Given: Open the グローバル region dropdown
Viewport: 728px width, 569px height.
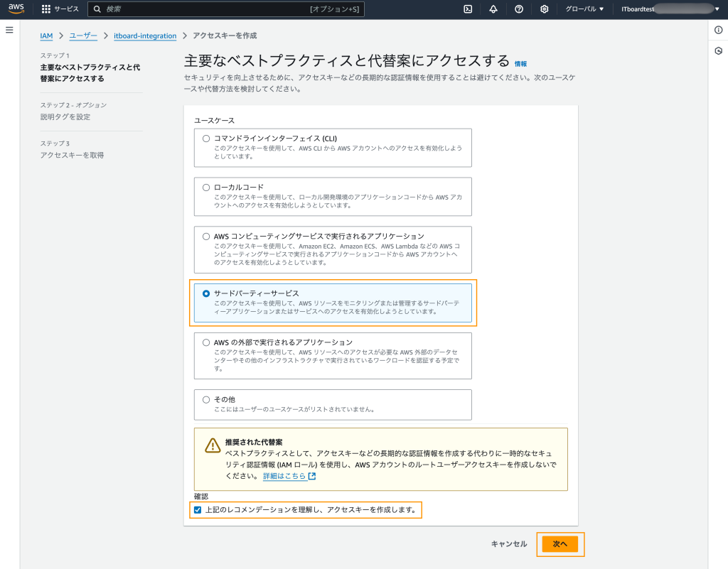Looking at the screenshot, I should 584,9.
